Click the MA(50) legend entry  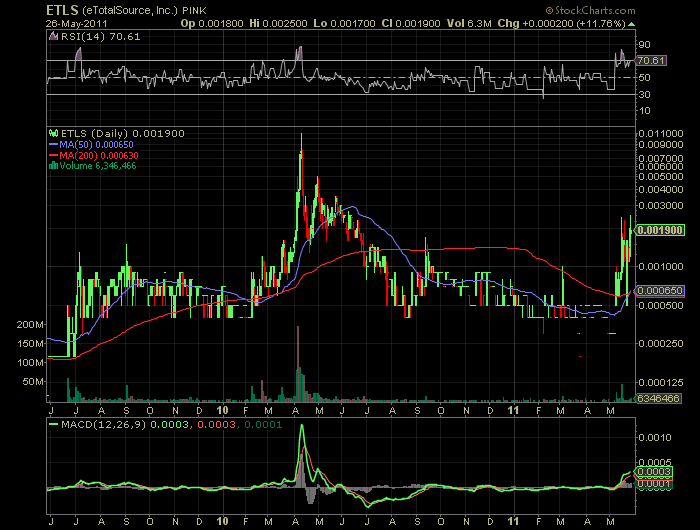(75, 144)
